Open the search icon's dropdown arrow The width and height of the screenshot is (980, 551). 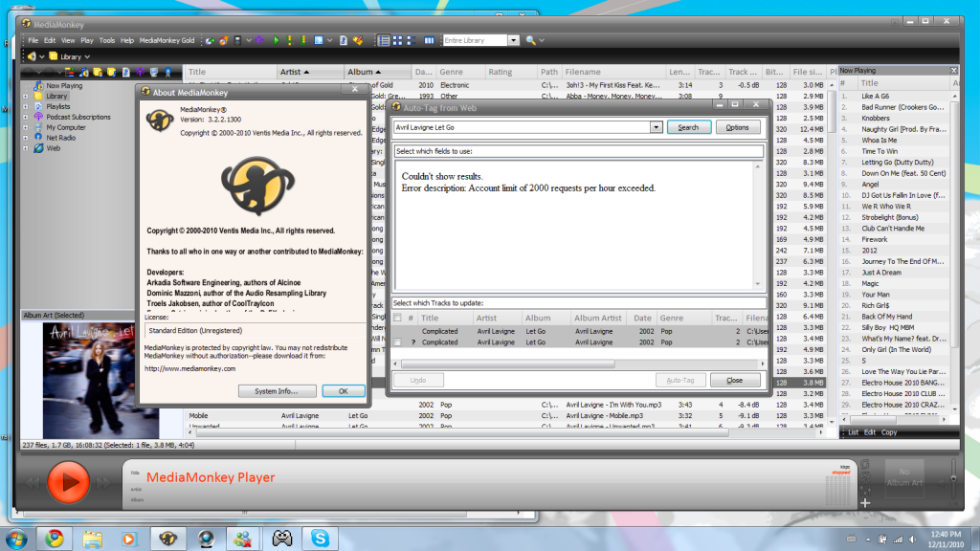tap(542, 40)
